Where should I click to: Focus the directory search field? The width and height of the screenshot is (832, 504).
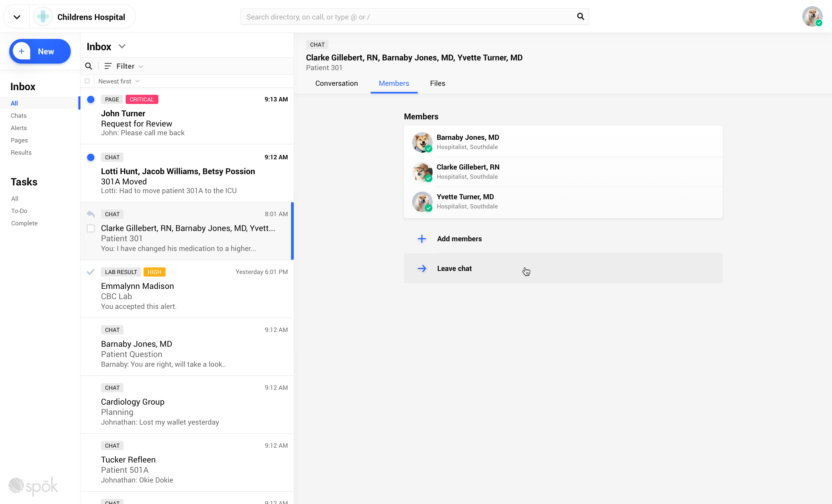coord(414,17)
